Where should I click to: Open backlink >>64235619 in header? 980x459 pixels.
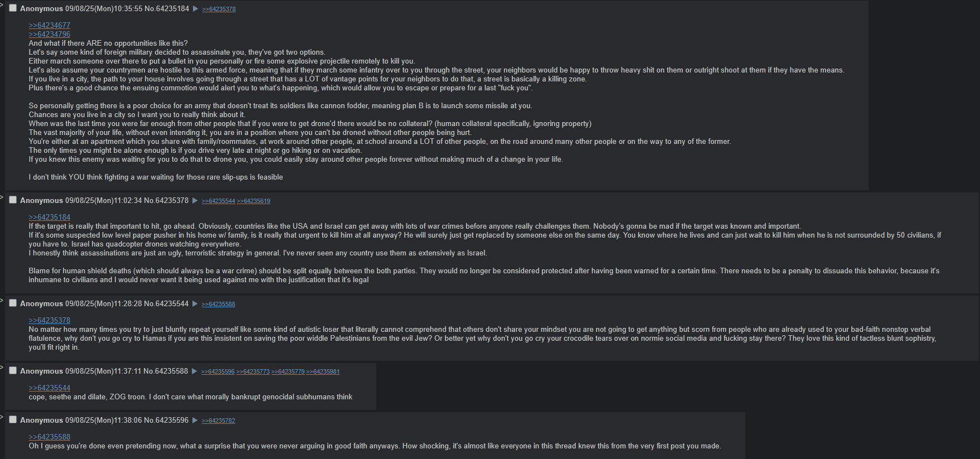click(253, 201)
